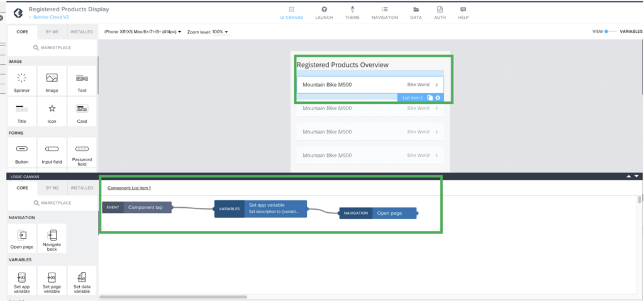Select the Set app variable icon
The width and height of the screenshot is (644, 301).
21,277
